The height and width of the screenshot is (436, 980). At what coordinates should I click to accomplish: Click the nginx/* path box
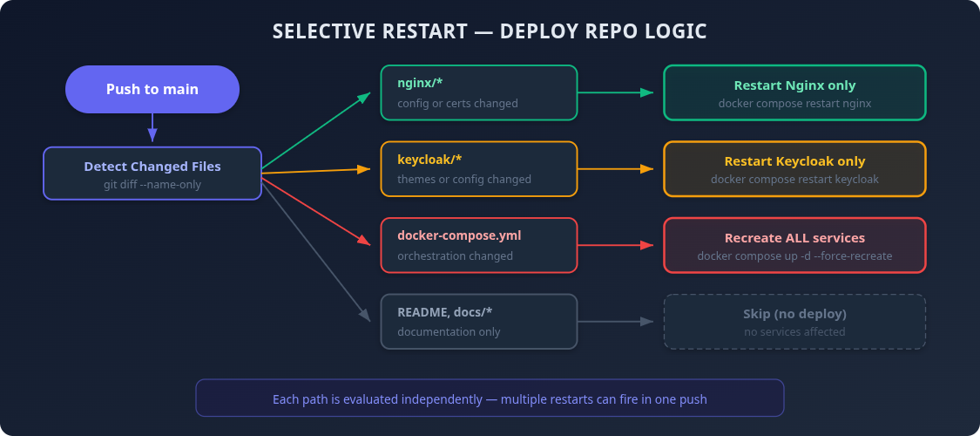[x=479, y=92]
